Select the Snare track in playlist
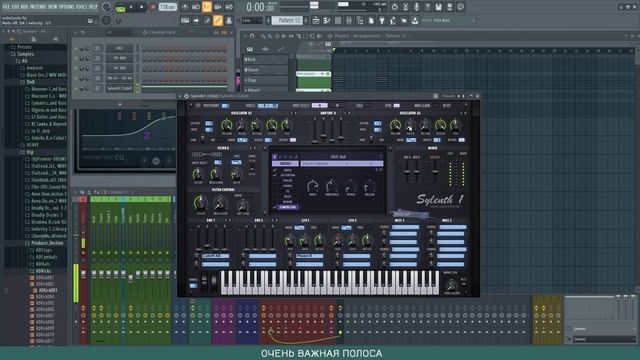This screenshot has height=360, width=640. (x=265, y=70)
